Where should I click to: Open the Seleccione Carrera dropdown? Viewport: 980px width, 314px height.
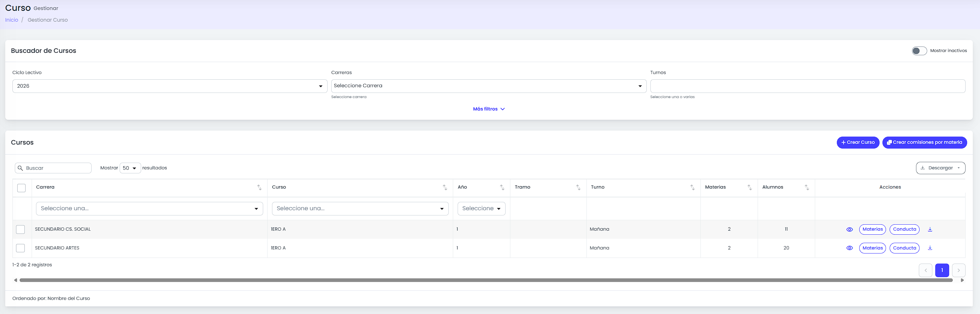[489, 86]
